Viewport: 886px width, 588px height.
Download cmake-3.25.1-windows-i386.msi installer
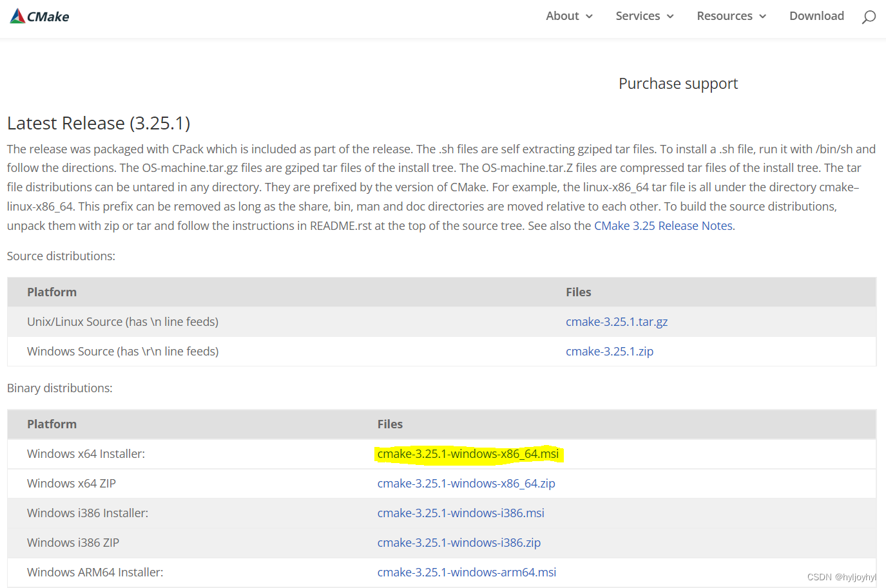click(x=461, y=513)
